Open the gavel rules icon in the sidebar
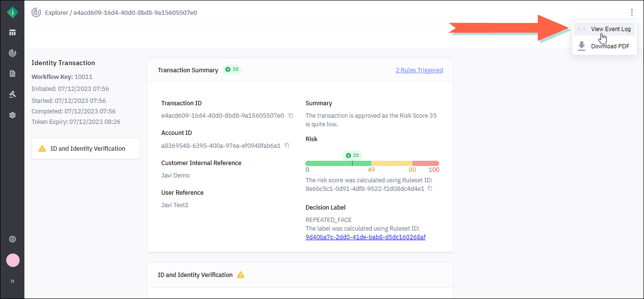 [x=12, y=94]
